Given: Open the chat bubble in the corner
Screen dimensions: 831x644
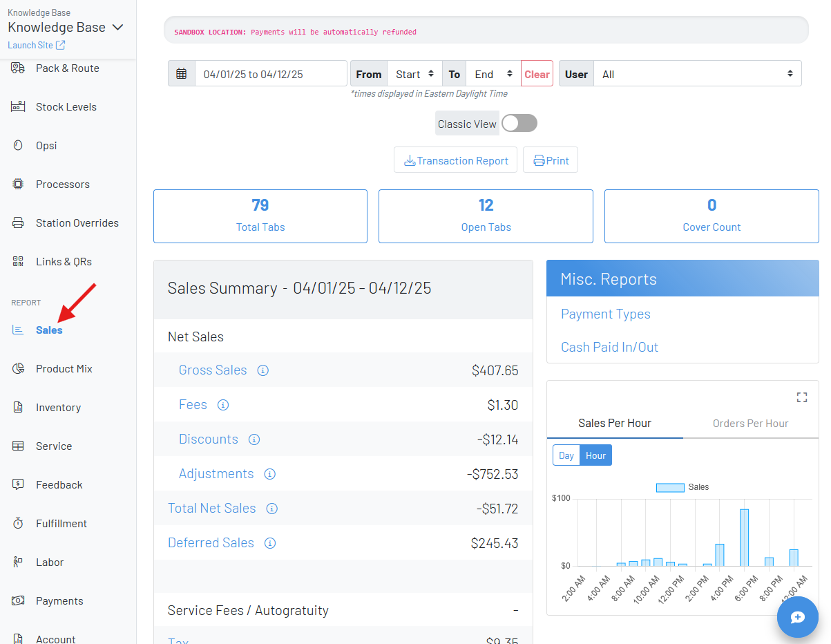Looking at the screenshot, I should tap(798, 617).
